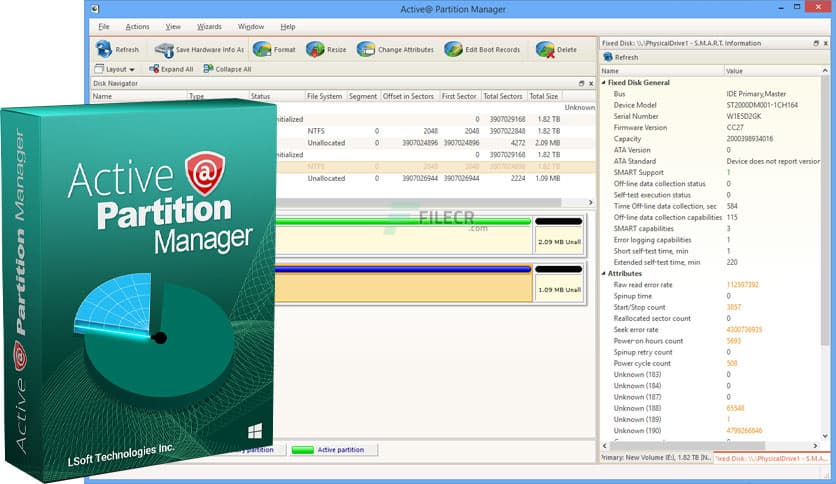Open Change Attributes tool icon
This screenshot has height=484, width=836.
tap(366, 49)
